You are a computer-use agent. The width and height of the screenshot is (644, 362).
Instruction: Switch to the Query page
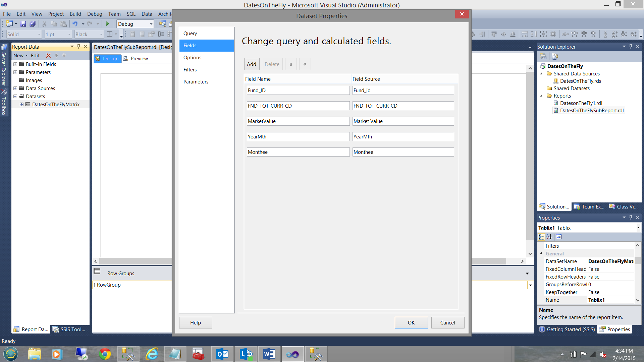tap(190, 34)
